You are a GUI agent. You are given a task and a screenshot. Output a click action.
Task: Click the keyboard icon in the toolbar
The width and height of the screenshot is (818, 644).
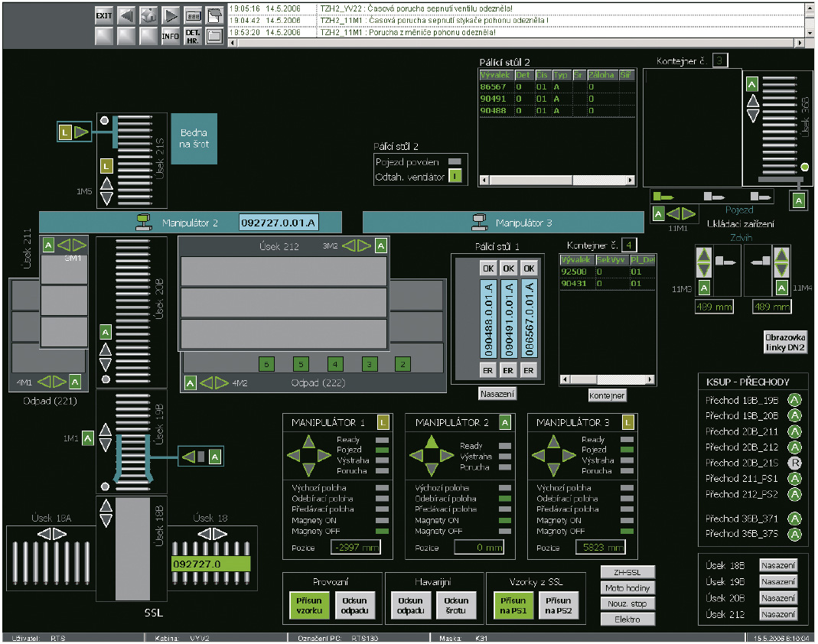coord(193,16)
